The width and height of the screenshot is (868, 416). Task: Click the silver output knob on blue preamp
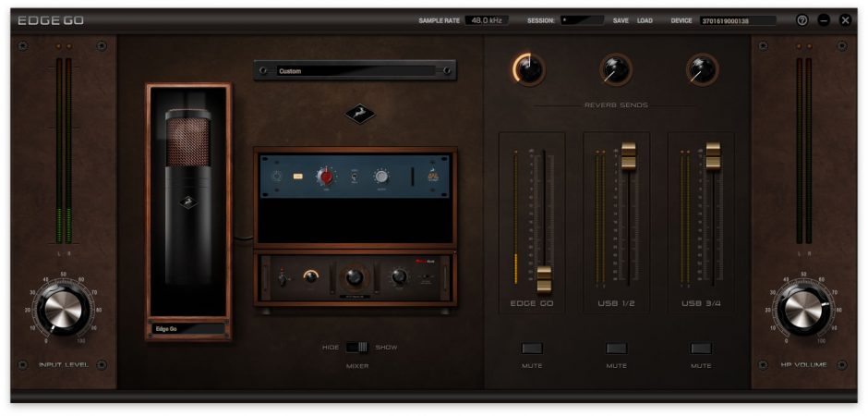380,177
